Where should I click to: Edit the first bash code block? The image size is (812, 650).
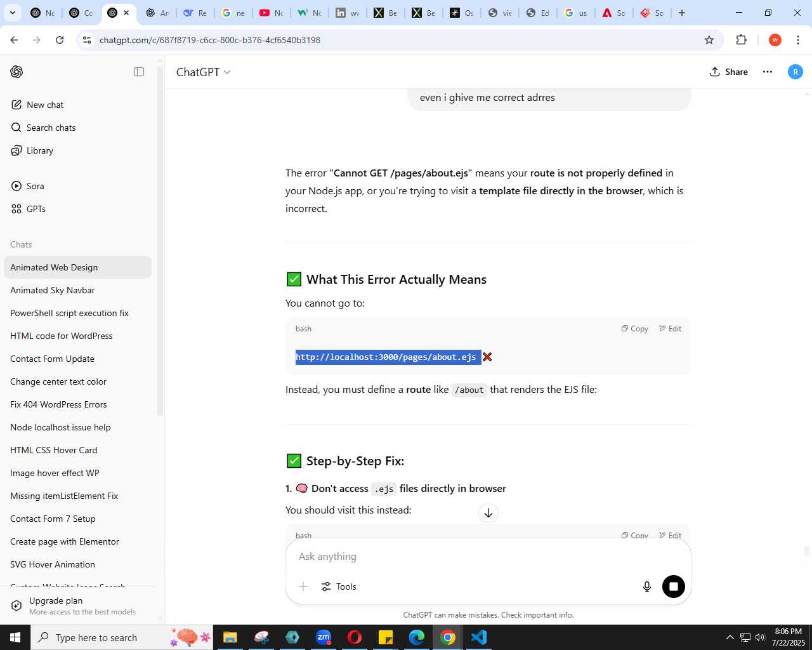[670, 328]
